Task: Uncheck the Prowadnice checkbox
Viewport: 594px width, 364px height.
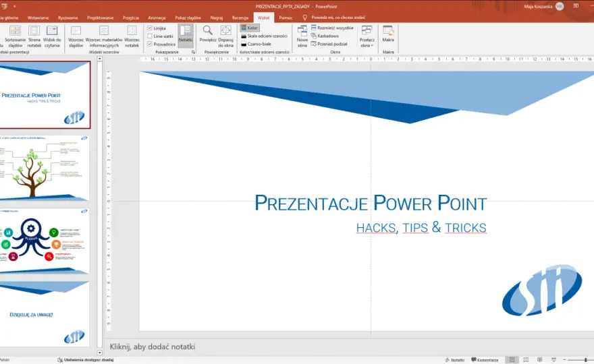Action: pyautogui.click(x=150, y=44)
